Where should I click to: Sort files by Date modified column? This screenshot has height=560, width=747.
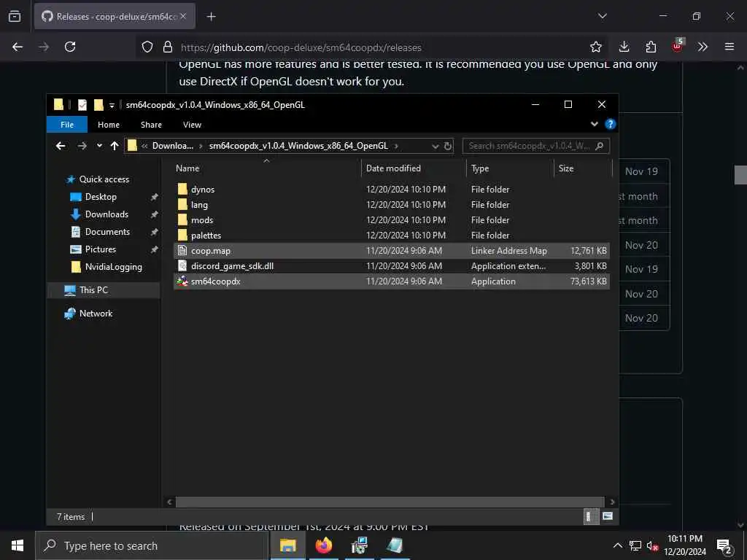click(414, 168)
